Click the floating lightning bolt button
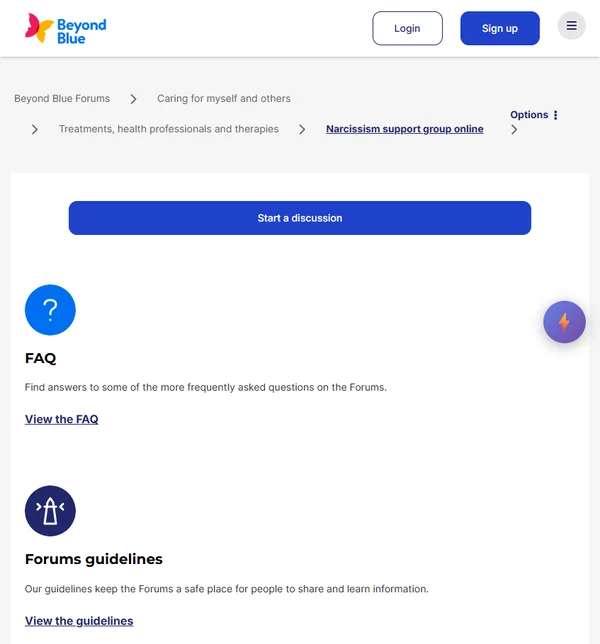Image resolution: width=600 pixels, height=644 pixels. pos(564,322)
